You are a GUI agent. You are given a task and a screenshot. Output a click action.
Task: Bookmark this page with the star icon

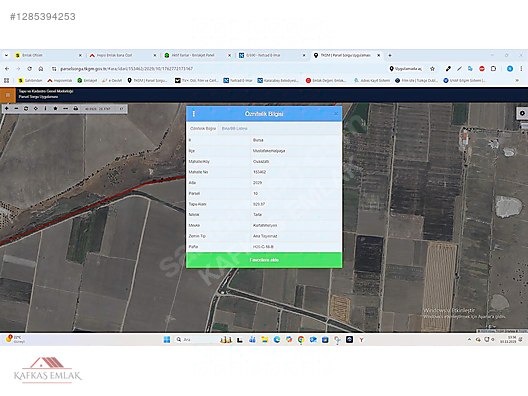[x=432, y=69]
